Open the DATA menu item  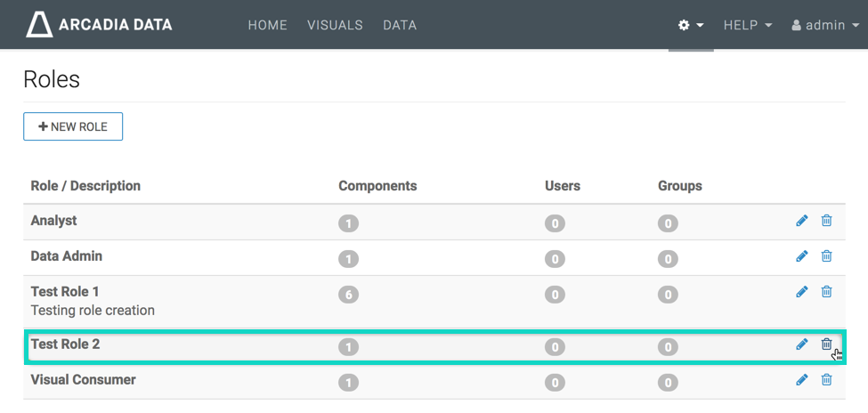click(x=400, y=25)
